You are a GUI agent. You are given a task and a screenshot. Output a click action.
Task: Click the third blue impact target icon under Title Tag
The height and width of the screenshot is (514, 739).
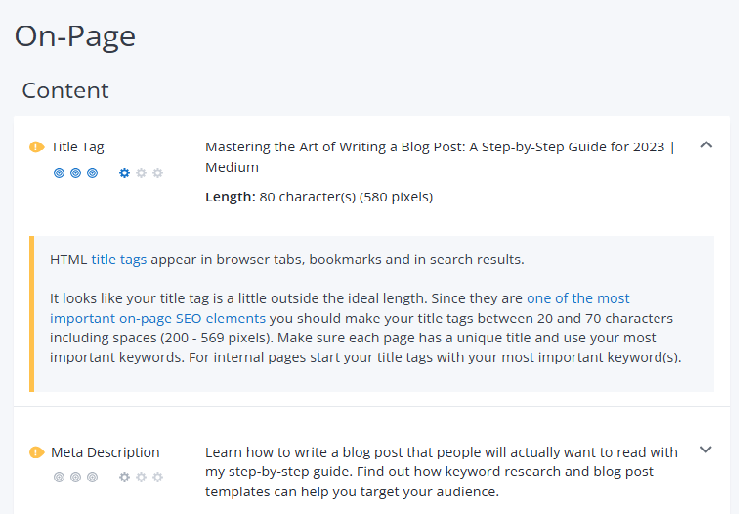[92, 173]
